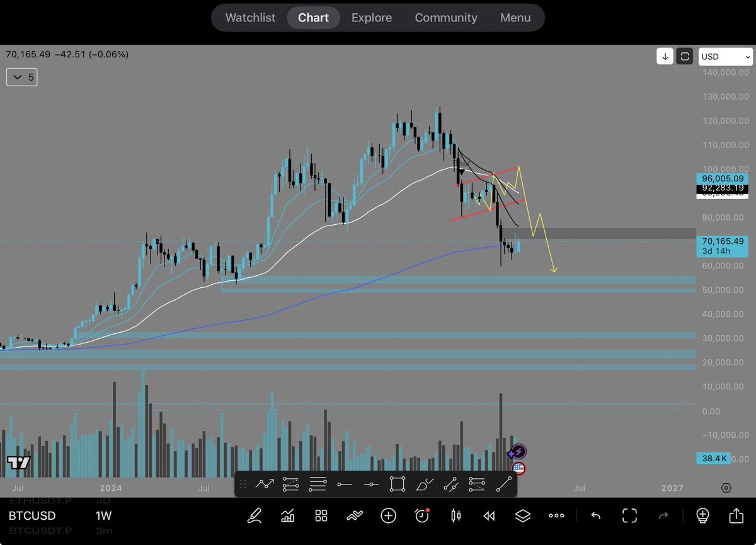
Task: Undo the last action arrow
Action: [x=595, y=515]
